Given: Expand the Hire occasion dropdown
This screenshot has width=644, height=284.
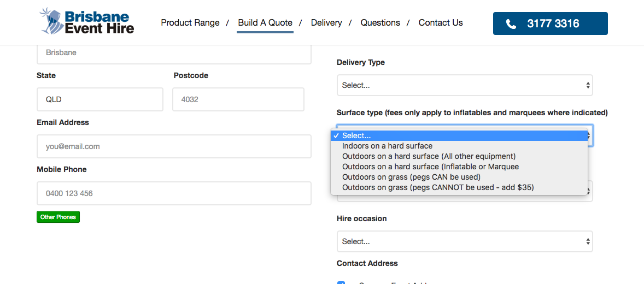Looking at the screenshot, I should [x=465, y=241].
